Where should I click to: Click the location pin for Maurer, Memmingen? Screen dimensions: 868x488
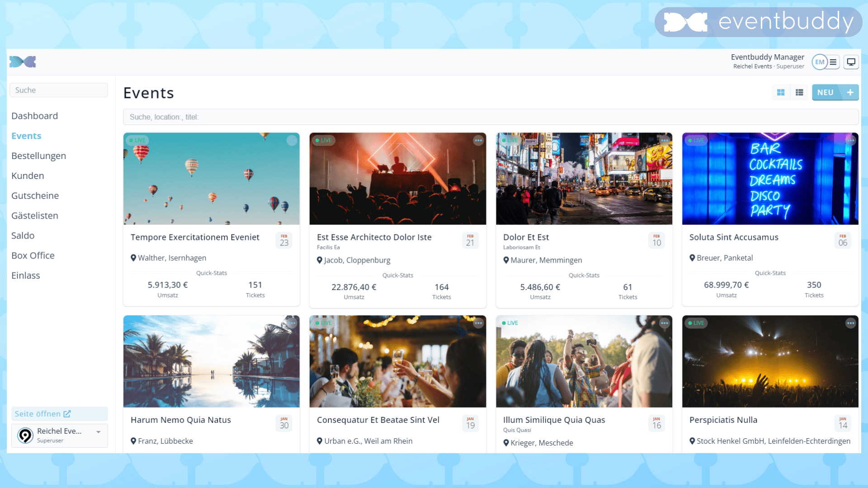(506, 260)
